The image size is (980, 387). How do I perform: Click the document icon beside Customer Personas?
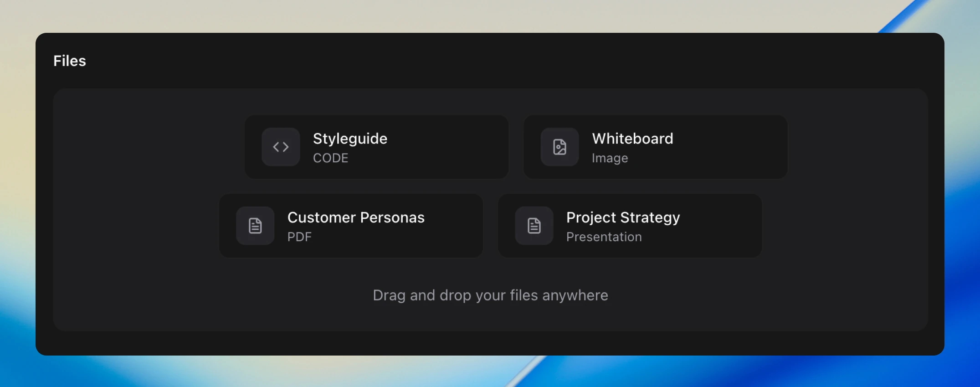click(x=255, y=226)
